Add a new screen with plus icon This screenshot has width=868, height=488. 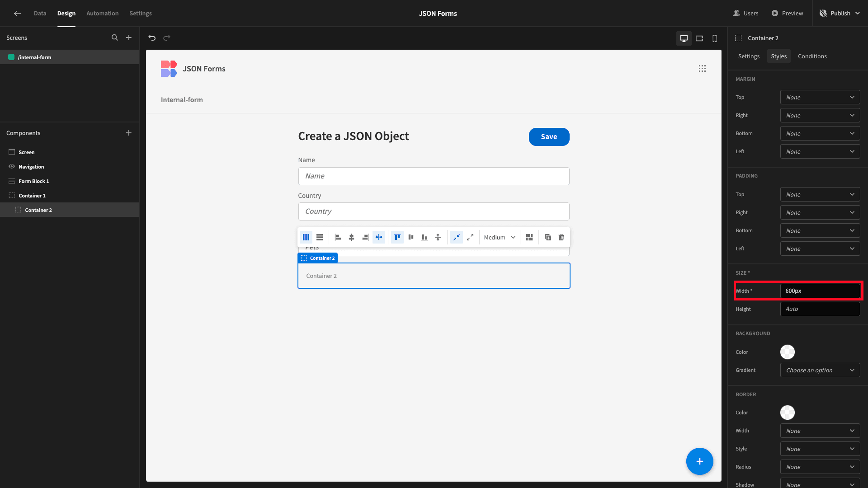[x=129, y=38]
